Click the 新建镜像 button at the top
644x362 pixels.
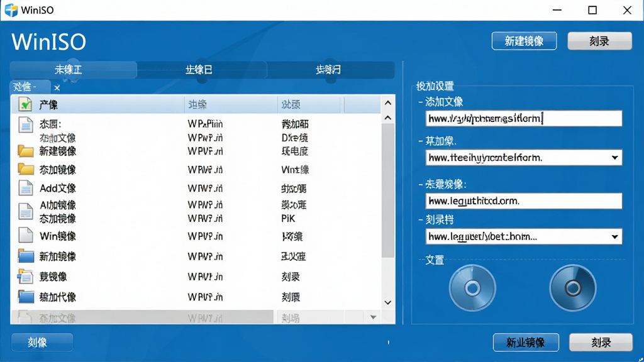click(x=524, y=41)
